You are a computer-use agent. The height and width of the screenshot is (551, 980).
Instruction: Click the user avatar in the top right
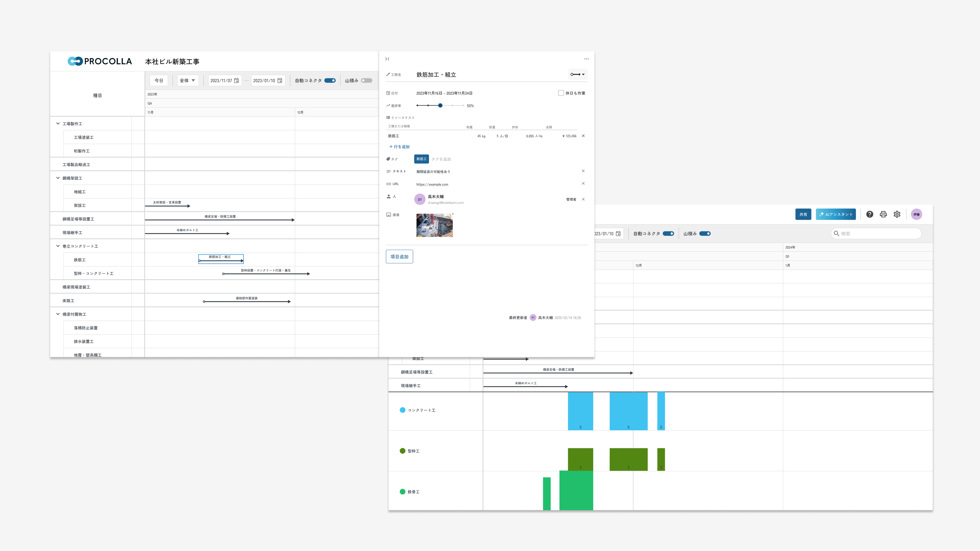916,215
